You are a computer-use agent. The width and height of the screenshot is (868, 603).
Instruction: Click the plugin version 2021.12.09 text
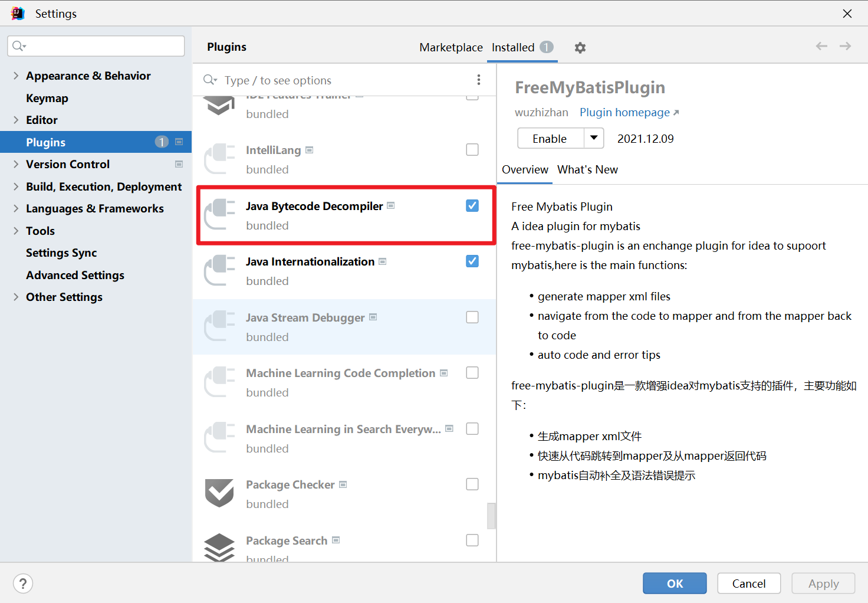[646, 139]
